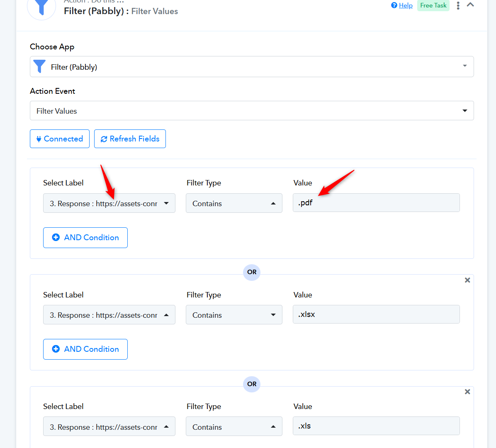The height and width of the screenshot is (448, 496).
Task: Click the Connected button
Action: click(60, 139)
